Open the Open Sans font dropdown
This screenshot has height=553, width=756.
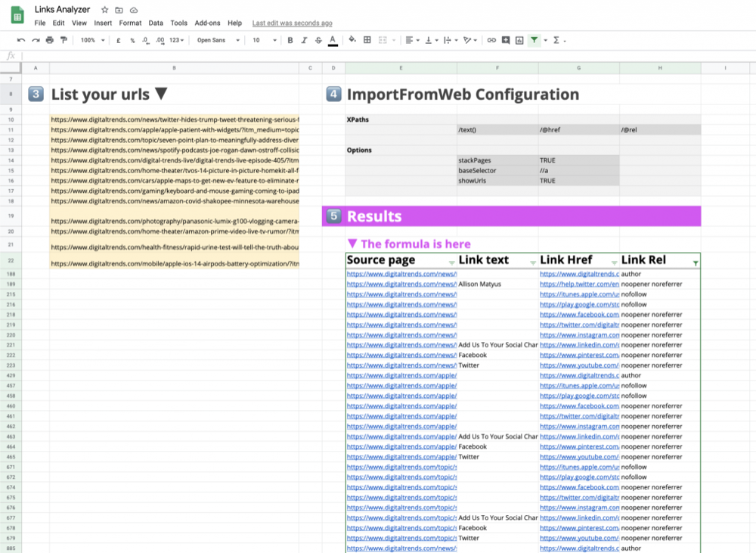tap(218, 41)
